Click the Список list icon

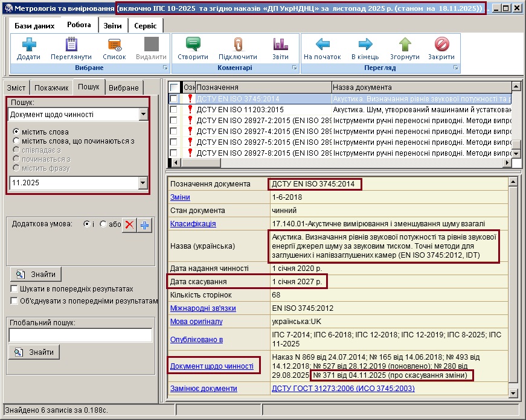coord(114,45)
